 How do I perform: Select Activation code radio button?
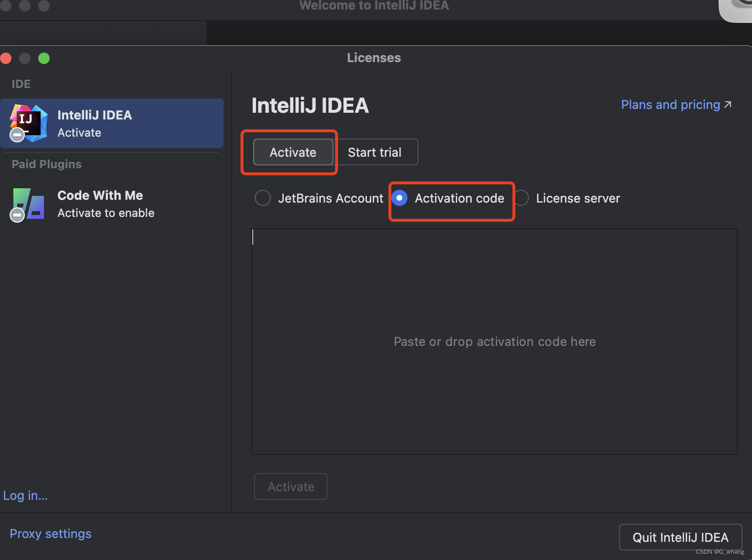click(x=399, y=198)
